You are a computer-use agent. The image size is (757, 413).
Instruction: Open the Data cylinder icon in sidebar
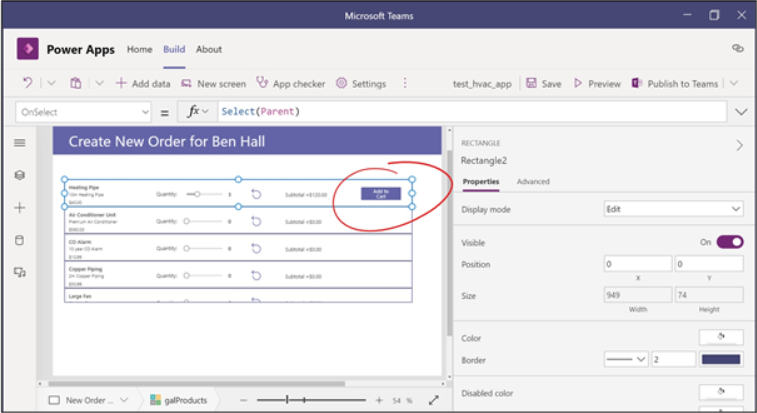coord(20,240)
